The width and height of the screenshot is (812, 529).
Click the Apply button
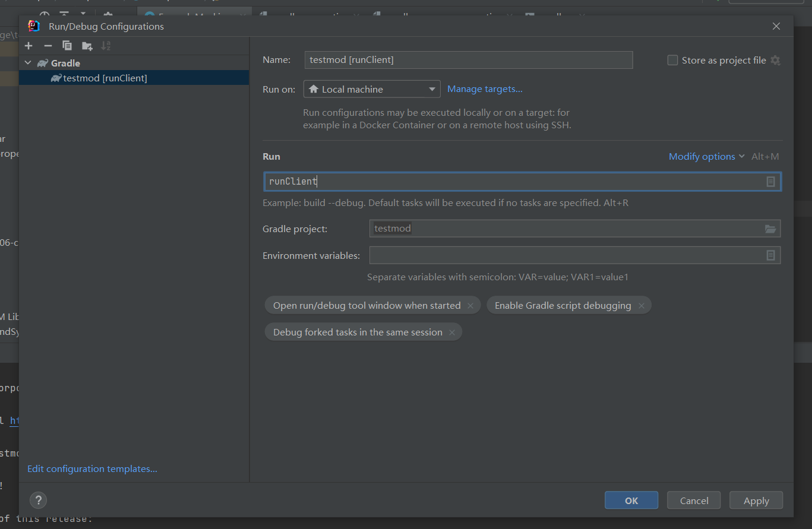pyautogui.click(x=756, y=501)
